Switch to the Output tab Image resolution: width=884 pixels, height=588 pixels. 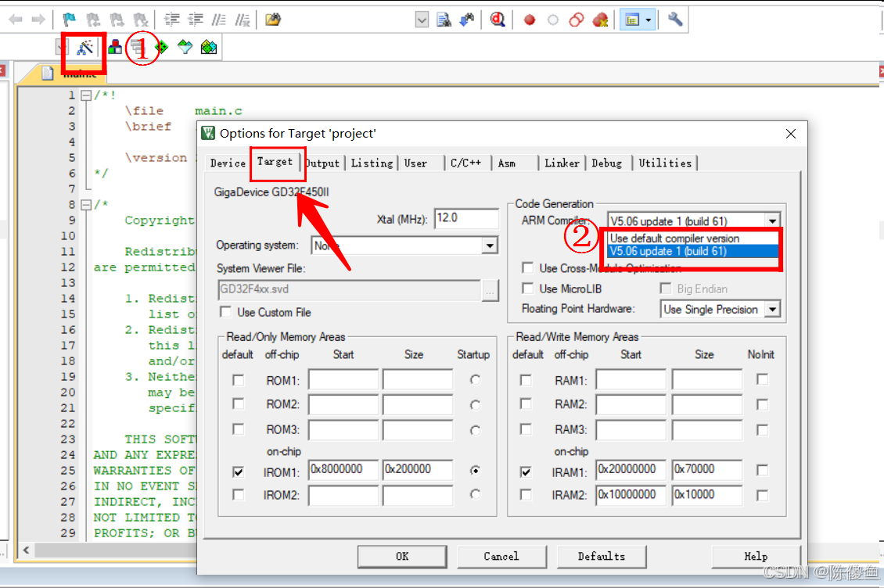coord(323,163)
